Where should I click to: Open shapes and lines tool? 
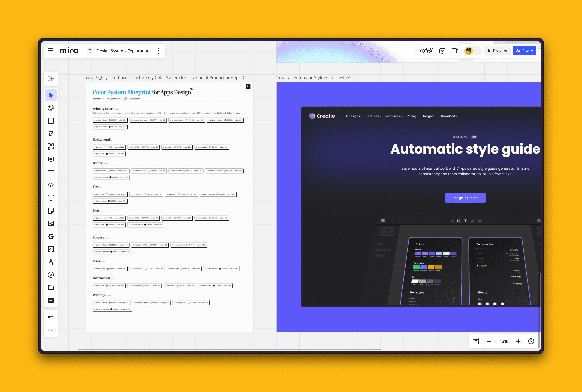coord(51,146)
